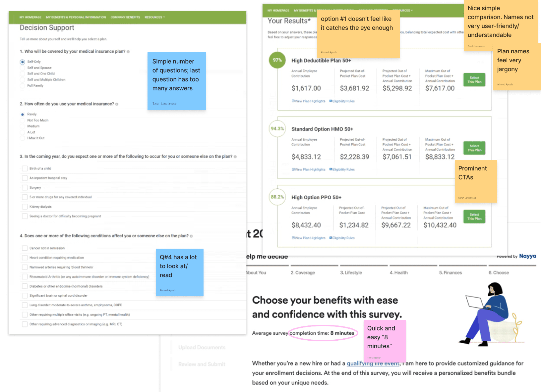Screen dimensions: 541x392
Task: Click help icon next to question 2
Action: [117, 104]
